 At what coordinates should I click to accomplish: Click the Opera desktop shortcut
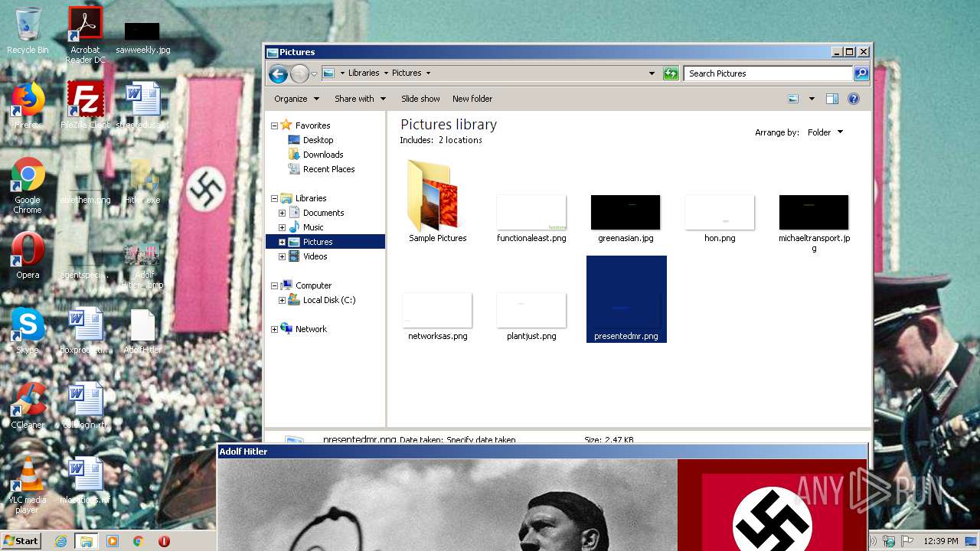click(x=28, y=256)
